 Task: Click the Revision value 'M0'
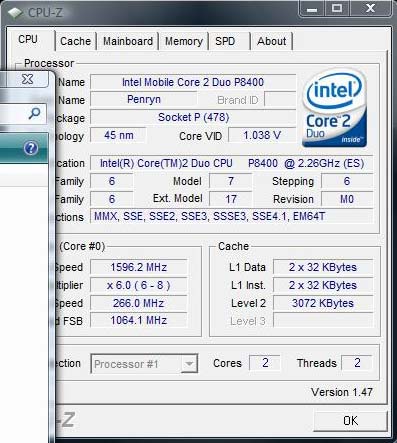(x=347, y=199)
